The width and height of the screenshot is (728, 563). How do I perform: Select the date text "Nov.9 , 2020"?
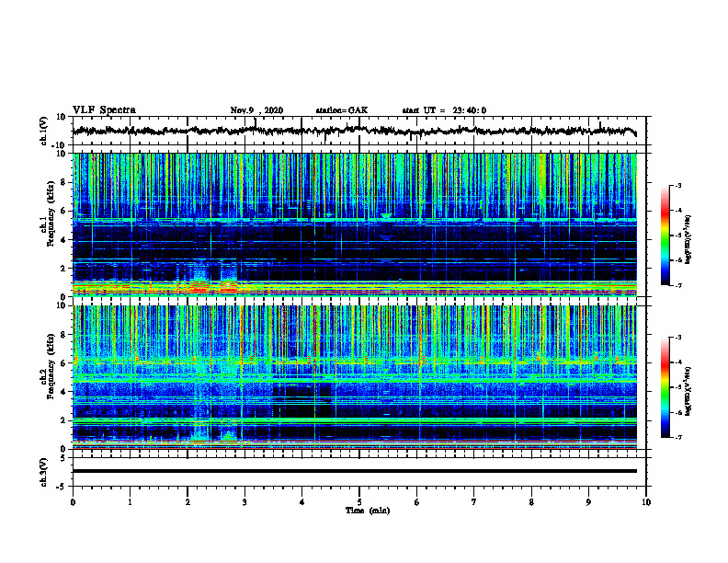pos(256,110)
